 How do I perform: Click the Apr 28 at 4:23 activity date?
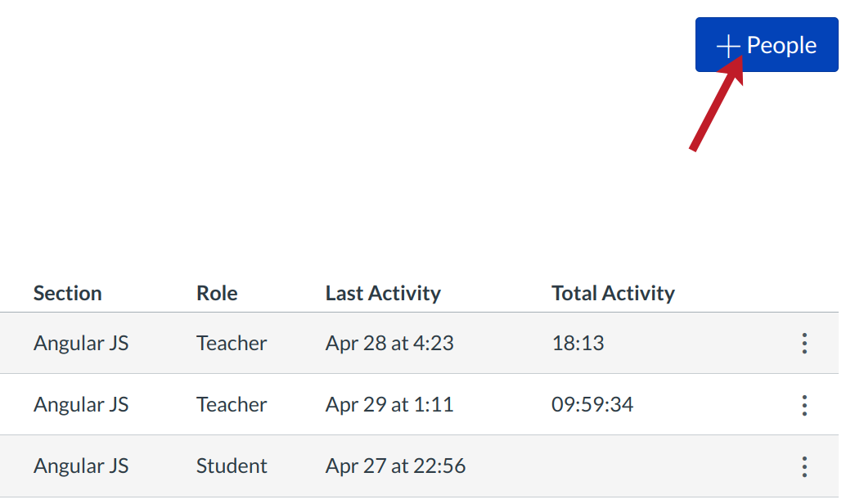click(x=389, y=344)
